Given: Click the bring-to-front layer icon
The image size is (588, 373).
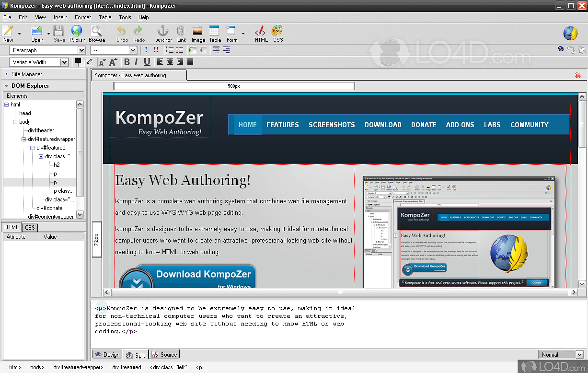Looking at the screenshot, I should pyautogui.click(x=571, y=49).
